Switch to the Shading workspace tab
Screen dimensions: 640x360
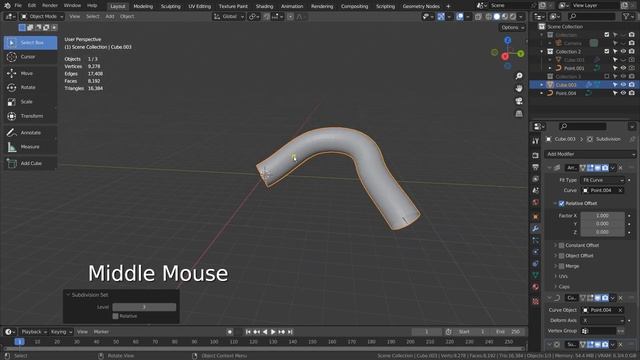(264, 6)
